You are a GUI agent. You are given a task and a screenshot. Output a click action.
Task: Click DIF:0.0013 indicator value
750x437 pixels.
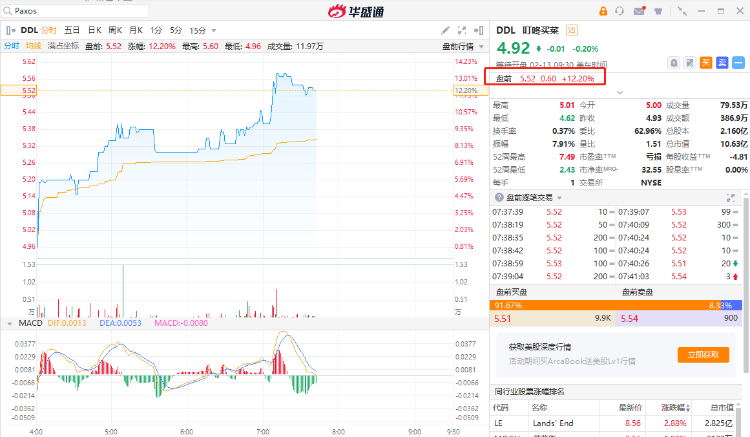point(67,323)
